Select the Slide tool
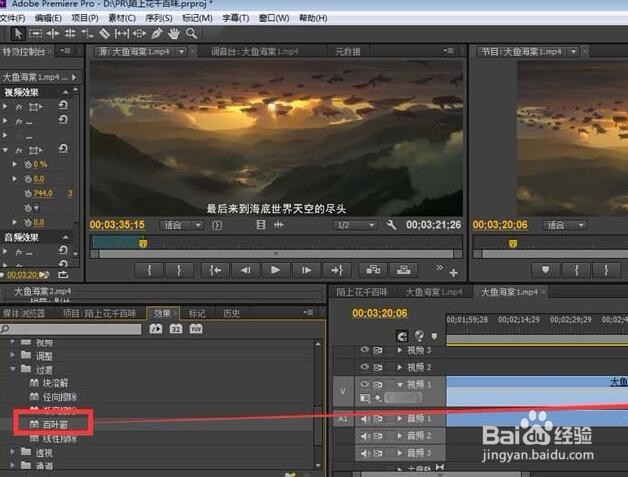The height and width of the screenshot is (477, 628). pyautogui.click(x=139, y=34)
